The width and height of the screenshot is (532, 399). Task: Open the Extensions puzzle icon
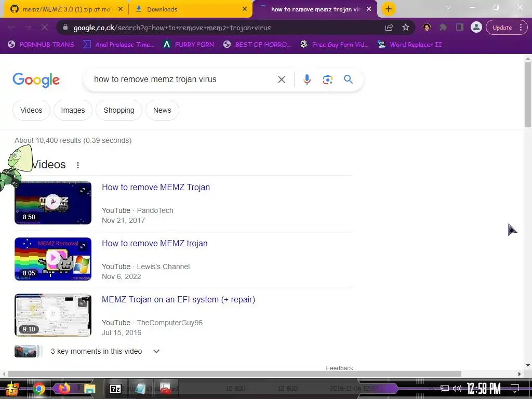point(443,28)
